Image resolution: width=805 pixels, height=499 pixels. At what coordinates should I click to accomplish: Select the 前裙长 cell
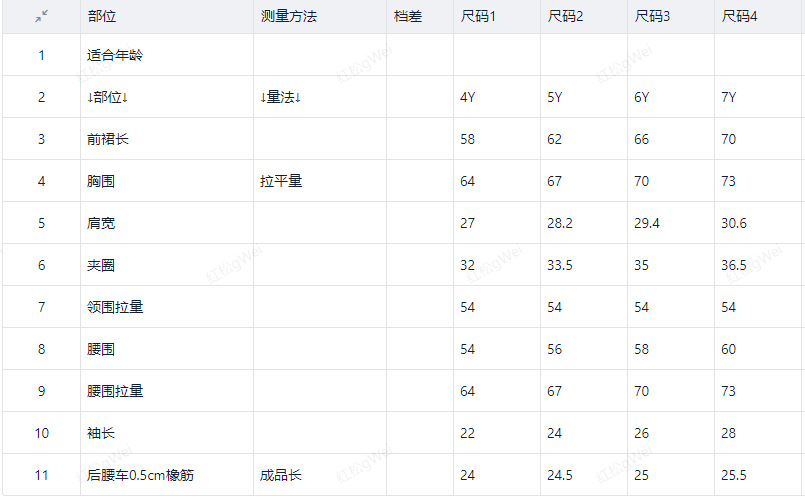tap(108, 139)
